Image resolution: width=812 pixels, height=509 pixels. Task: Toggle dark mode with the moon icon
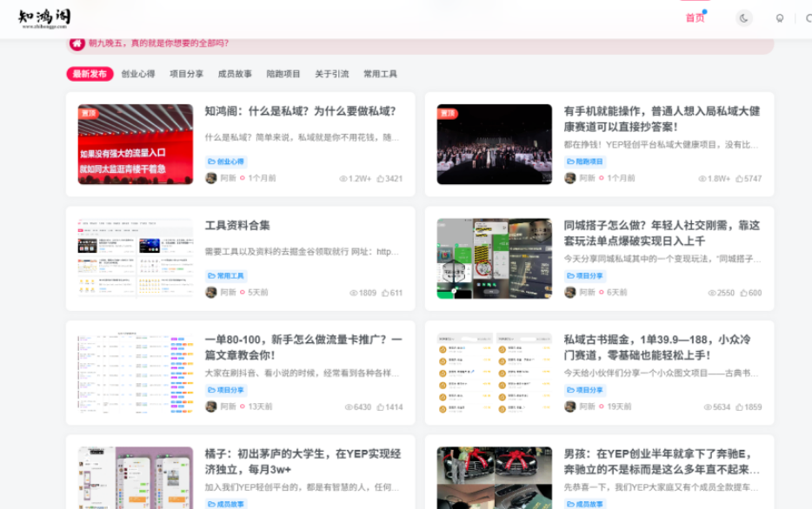[743, 18]
